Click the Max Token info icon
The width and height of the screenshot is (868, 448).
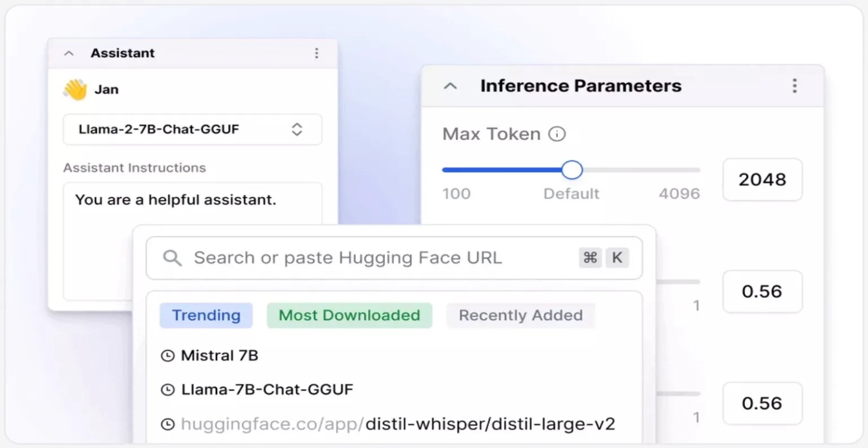click(x=557, y=134)
